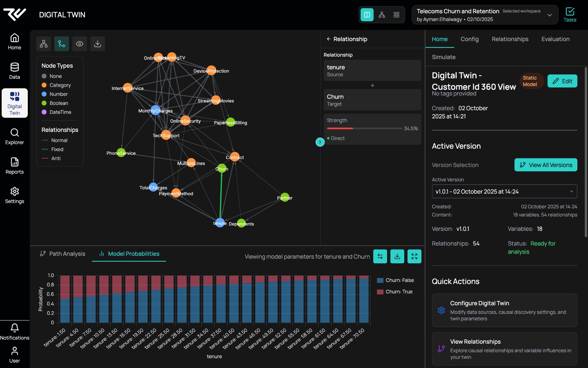Switch to the Path Analysis tab
Viewport: 588px width, 368px height.
click(63, 254)
